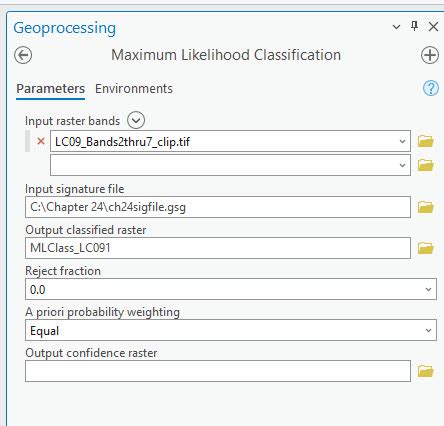Open Geoprocessing pane options chevron

pyautogui.click(x=396, y=27)
